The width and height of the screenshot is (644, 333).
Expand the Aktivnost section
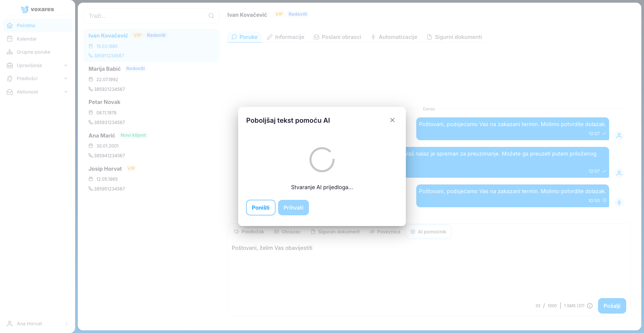point(37,92)
